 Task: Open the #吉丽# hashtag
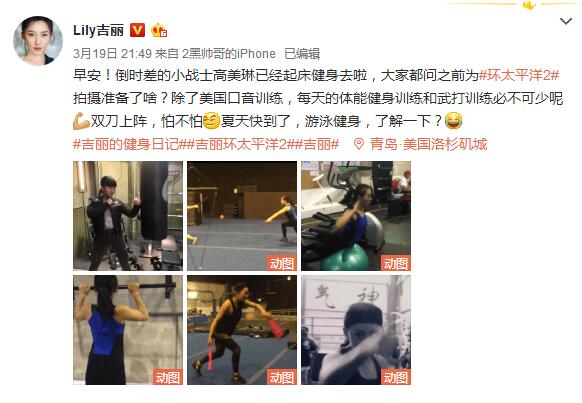[317, 144]
